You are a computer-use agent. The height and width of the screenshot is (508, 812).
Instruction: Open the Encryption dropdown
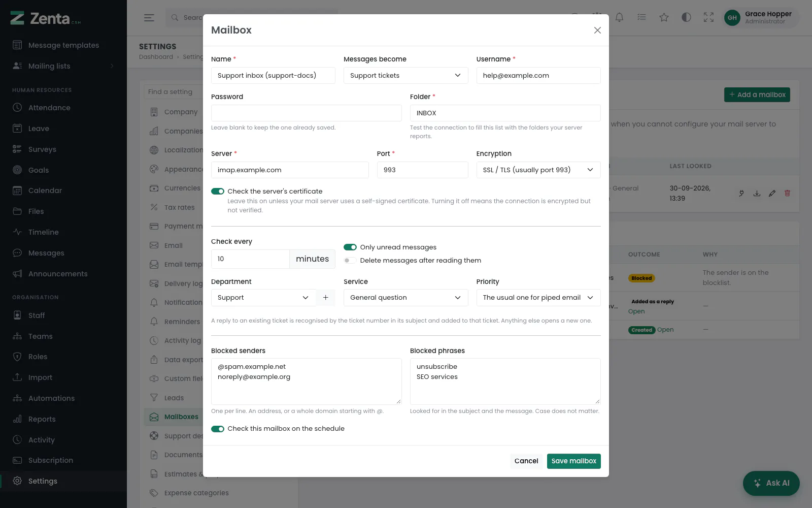[538, 170]
